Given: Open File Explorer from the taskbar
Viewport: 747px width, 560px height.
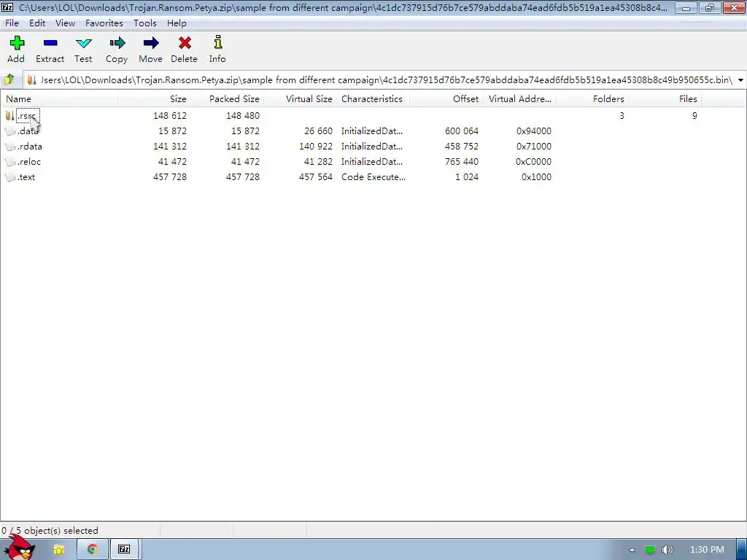Looking at the screenshot, I should tap(59, 550).
